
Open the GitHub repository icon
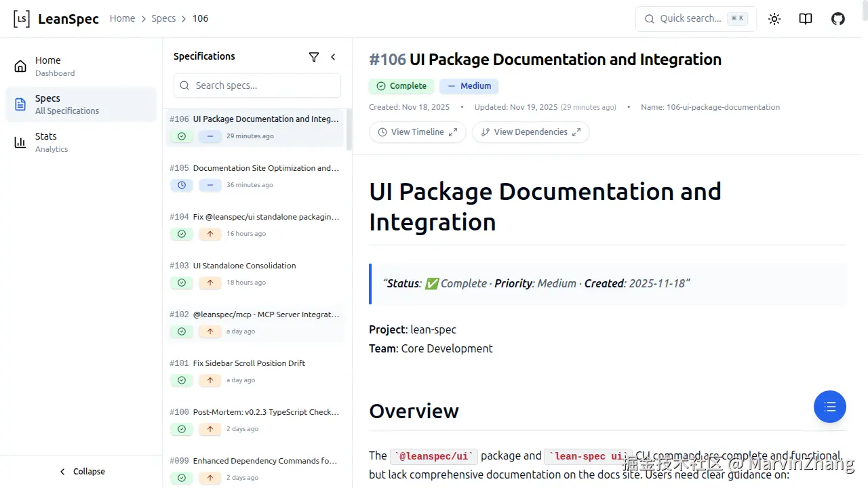pyautogui.click(x=838, y=19)
